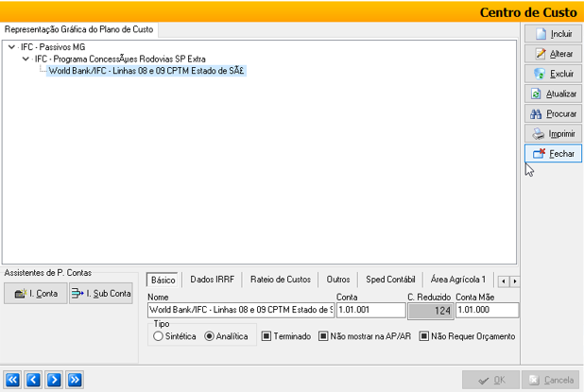584x392 pixels.
Task: Switch to the Dados IRRF tab
Action: [x=212, y=280]
